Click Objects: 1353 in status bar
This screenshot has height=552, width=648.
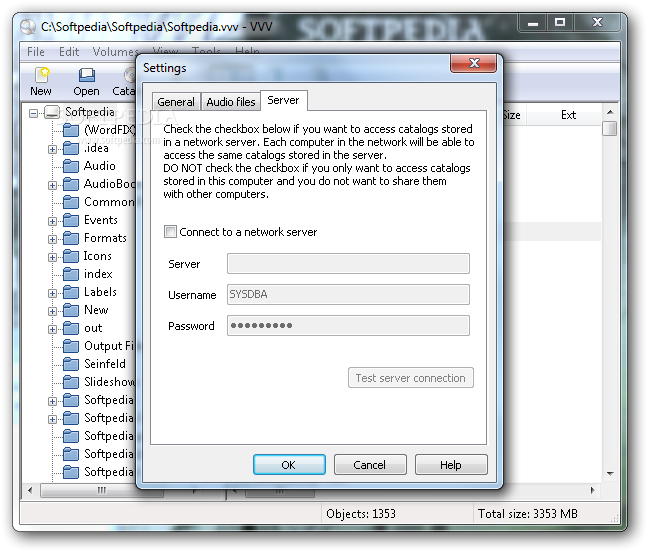[x=361, y=514]
